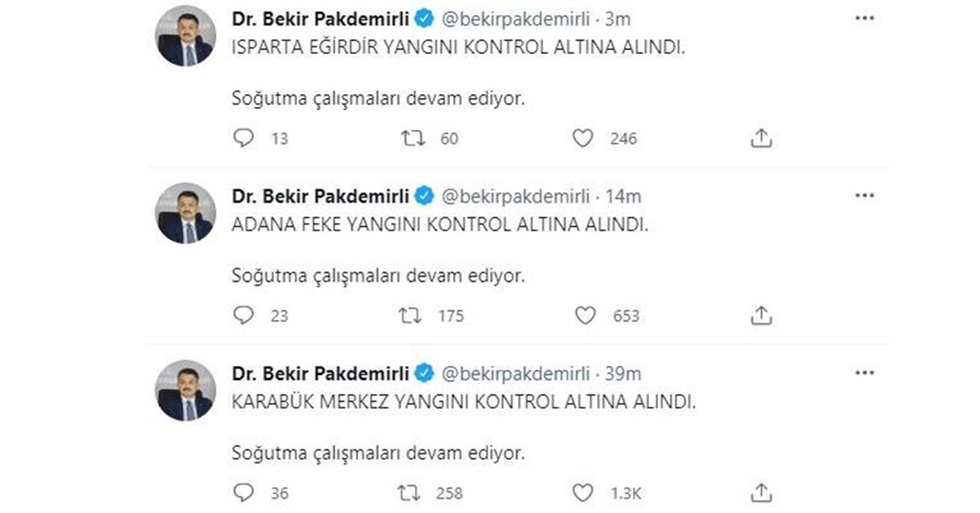Open @bekirpakdemirli handle in the Adana tweet
The height and width of the screenshot is (513, 980).
coord(516,196)
